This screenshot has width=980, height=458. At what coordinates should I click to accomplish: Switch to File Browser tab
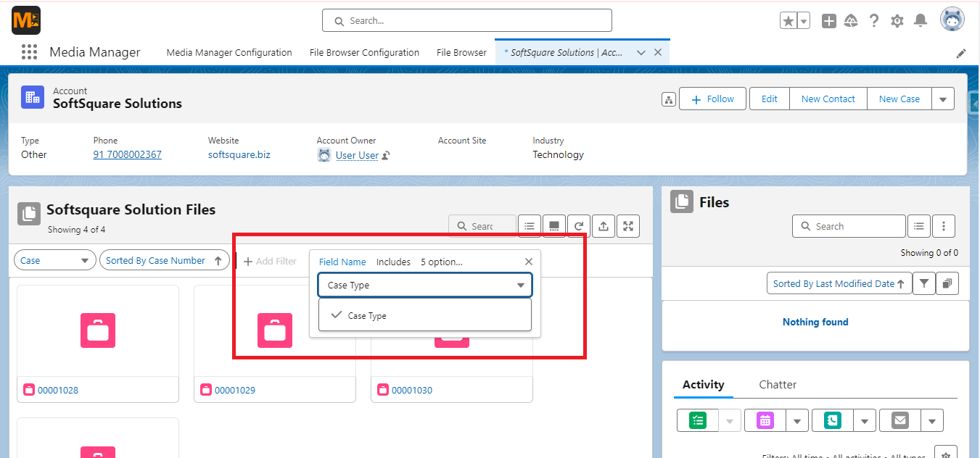pyautogui.click(x=461, y=52)
